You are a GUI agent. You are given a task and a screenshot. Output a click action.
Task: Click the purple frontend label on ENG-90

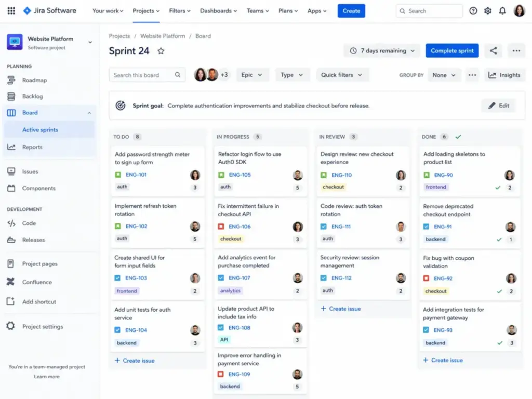pos(436,187)
